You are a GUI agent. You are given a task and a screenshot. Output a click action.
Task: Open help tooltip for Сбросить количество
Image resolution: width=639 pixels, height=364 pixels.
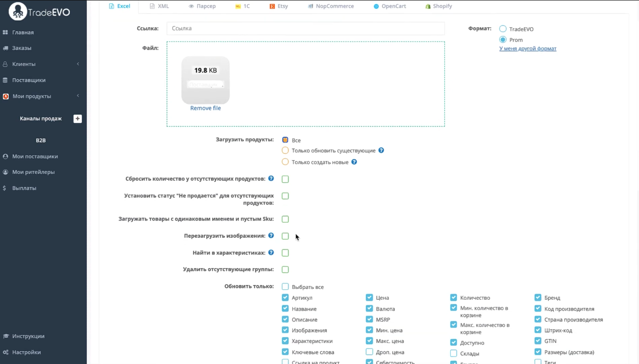click(271, 178)
